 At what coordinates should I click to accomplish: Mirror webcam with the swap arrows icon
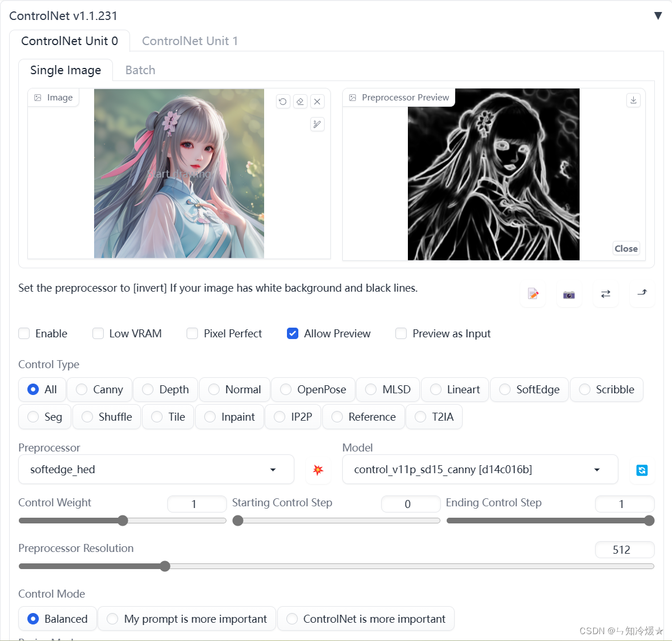tap(606, 294)
